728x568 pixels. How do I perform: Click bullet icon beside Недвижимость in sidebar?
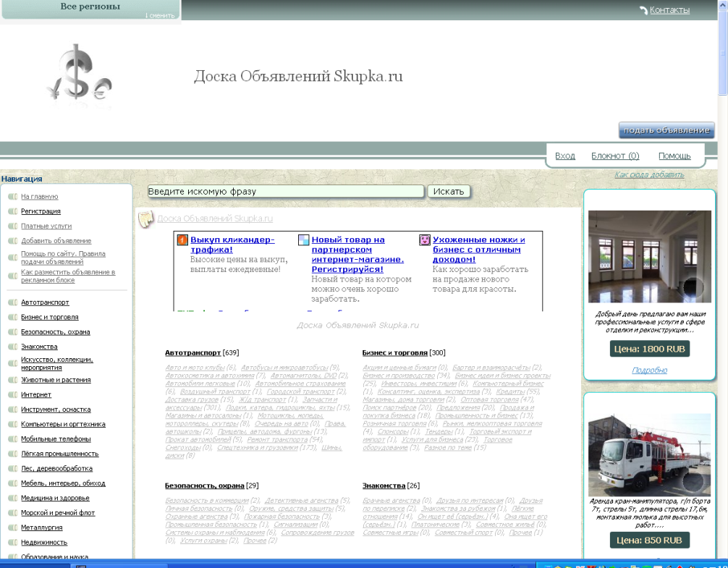tap(12, 543)
